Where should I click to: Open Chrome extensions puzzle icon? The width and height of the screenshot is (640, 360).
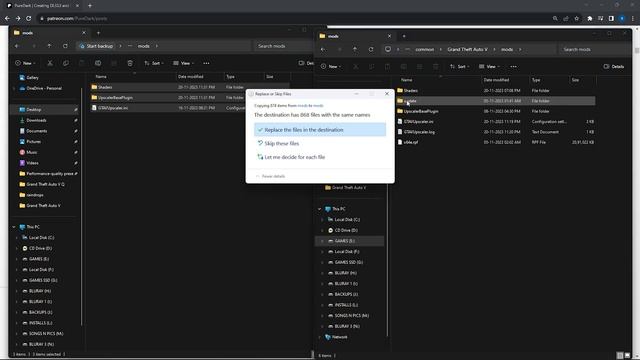pyautogui.click(x=590, y=18)
